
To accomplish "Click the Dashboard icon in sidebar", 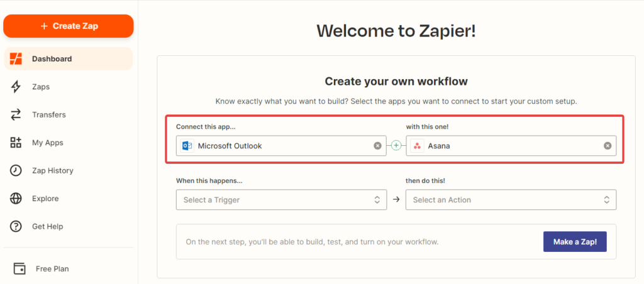I will click(x=16, y=59).
